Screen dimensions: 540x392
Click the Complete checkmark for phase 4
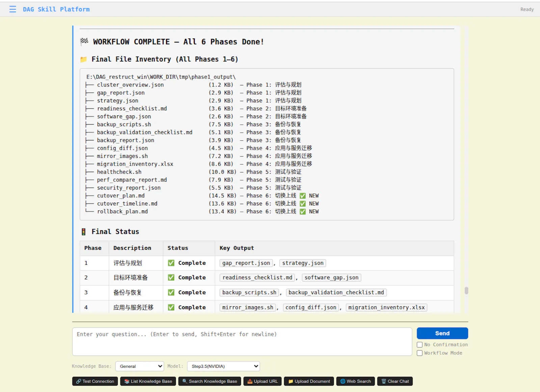pyautogui.click(x=171, y=307)
